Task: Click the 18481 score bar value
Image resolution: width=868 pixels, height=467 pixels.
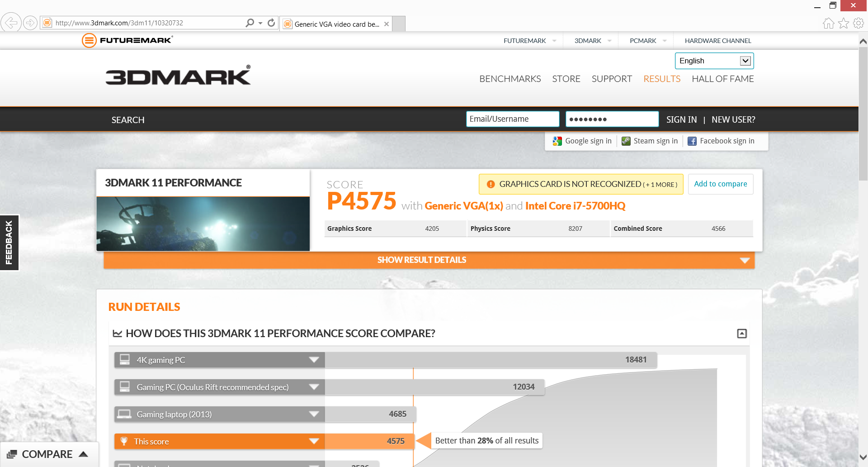Action: pos(636,360)
